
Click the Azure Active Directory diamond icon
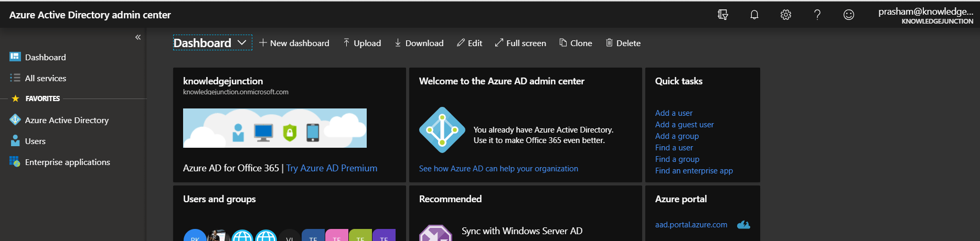click(15, 119)
